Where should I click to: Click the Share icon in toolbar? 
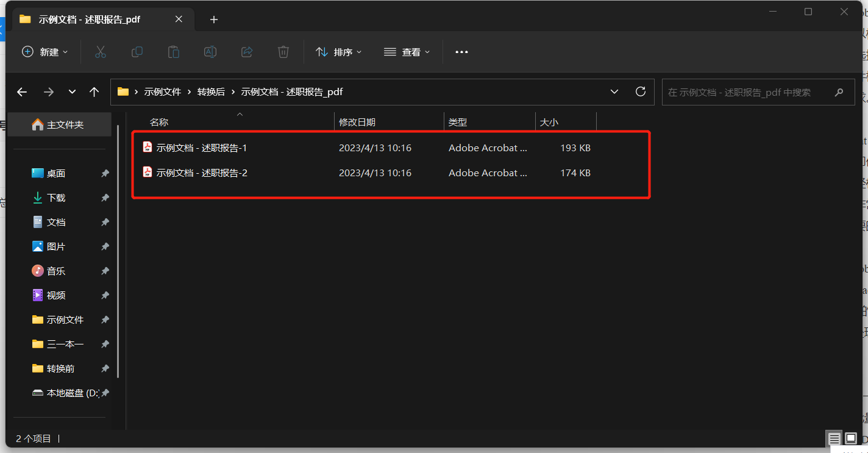247,52
